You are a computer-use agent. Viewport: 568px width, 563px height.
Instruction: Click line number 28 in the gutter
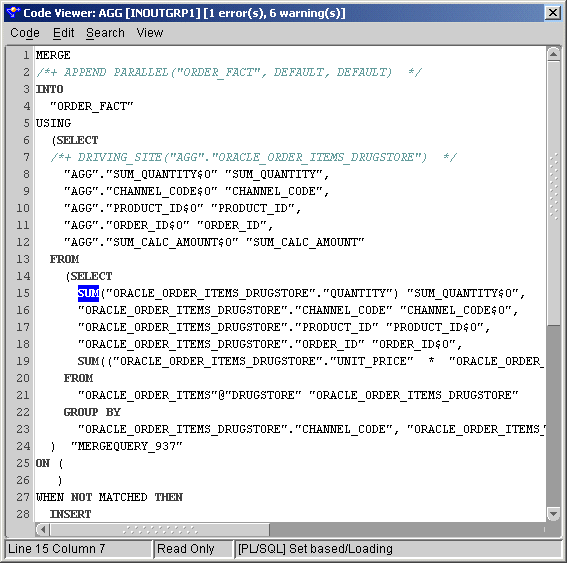click(23, 514)
